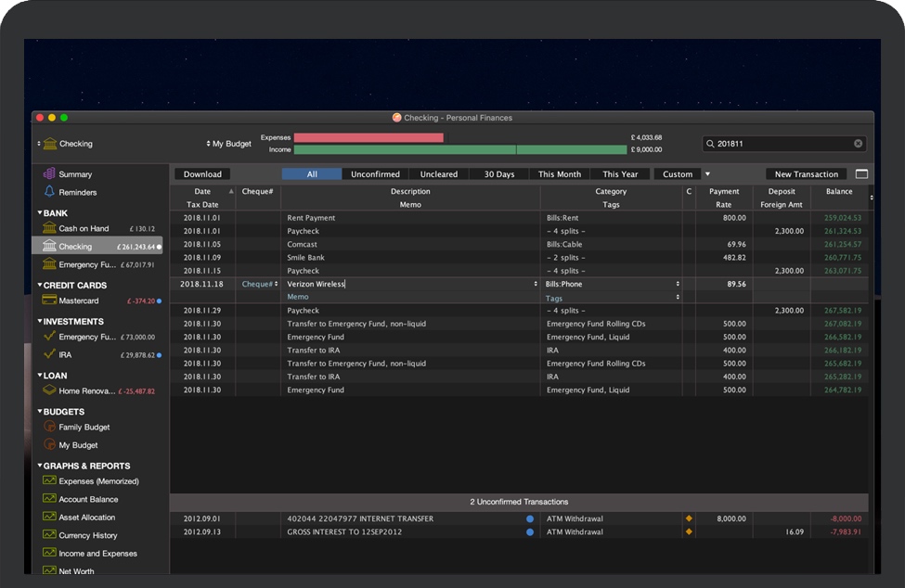This screenshot has height=588, width=905.
Task: Open the Custom date range dropdown arrow
Action: [x=708, y=173]
